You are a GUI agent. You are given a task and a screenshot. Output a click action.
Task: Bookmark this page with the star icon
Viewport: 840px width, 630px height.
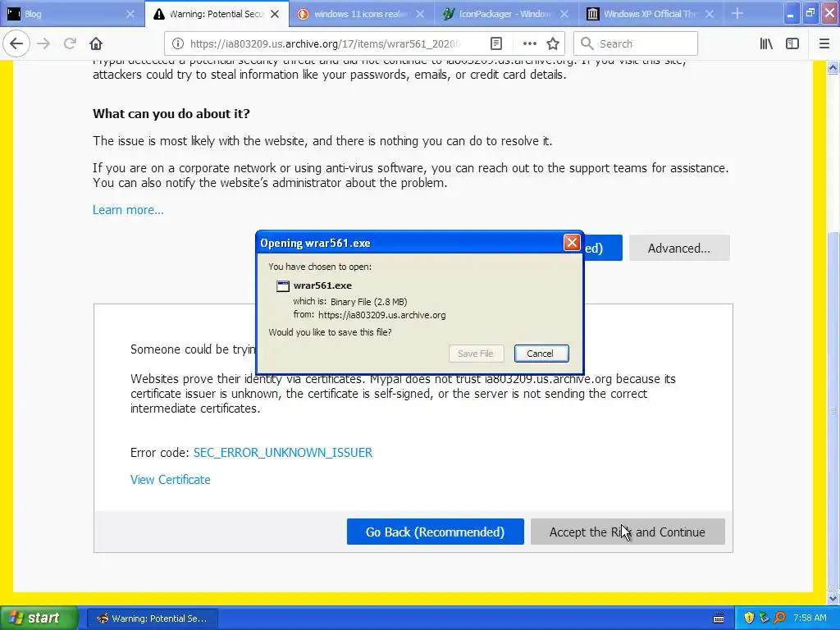[553, 44]
